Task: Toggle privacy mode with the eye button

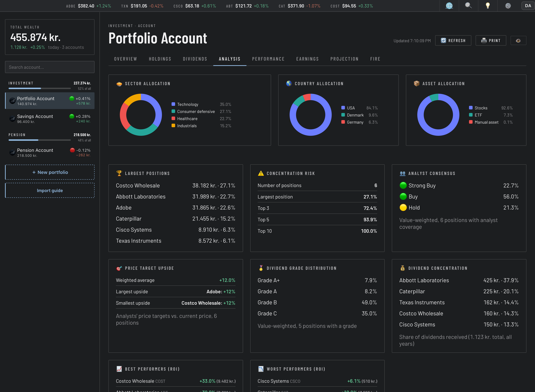Action: pyautogui.click(x=518, y=41)
